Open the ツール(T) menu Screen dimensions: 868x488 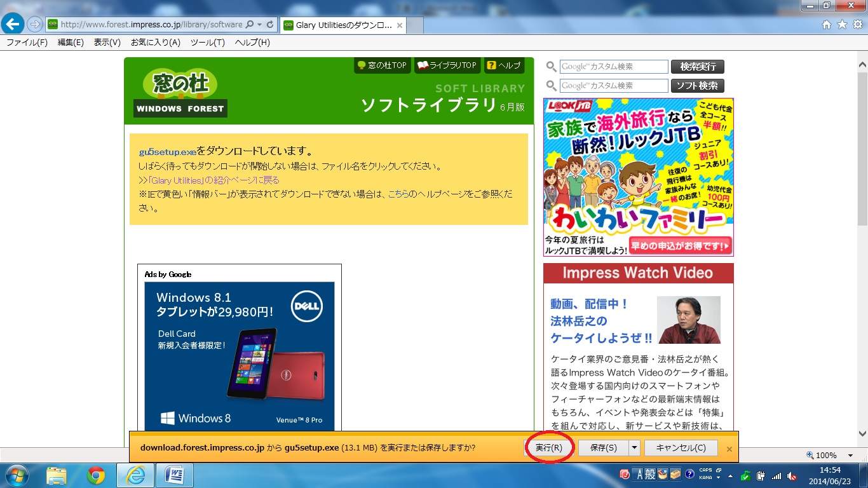[x=208, y=43]
